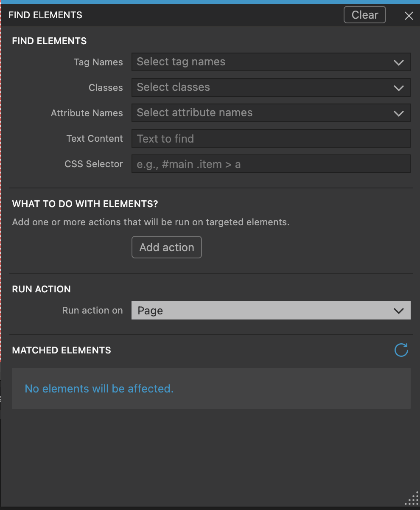
Task: Click the Text Content label
Action: click(95, 139)
